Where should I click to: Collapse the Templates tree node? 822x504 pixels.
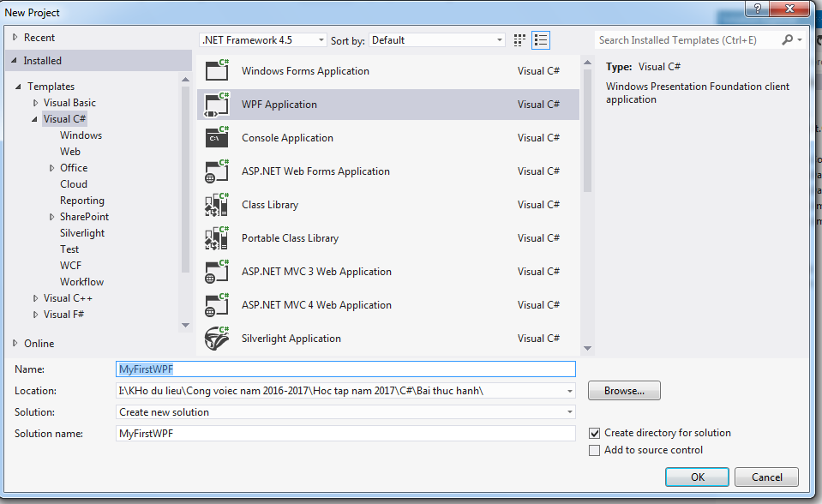tap(18, 87)
